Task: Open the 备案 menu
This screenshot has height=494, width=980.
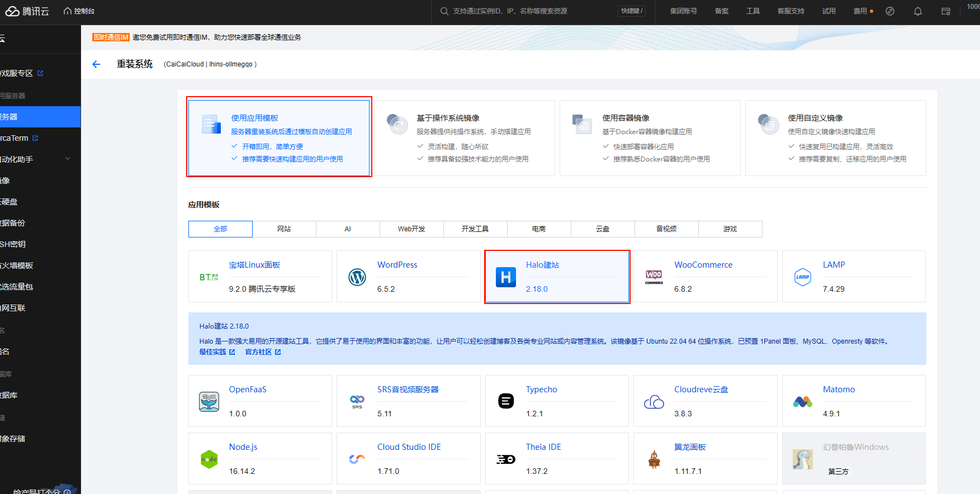Action: pos(722,11)
